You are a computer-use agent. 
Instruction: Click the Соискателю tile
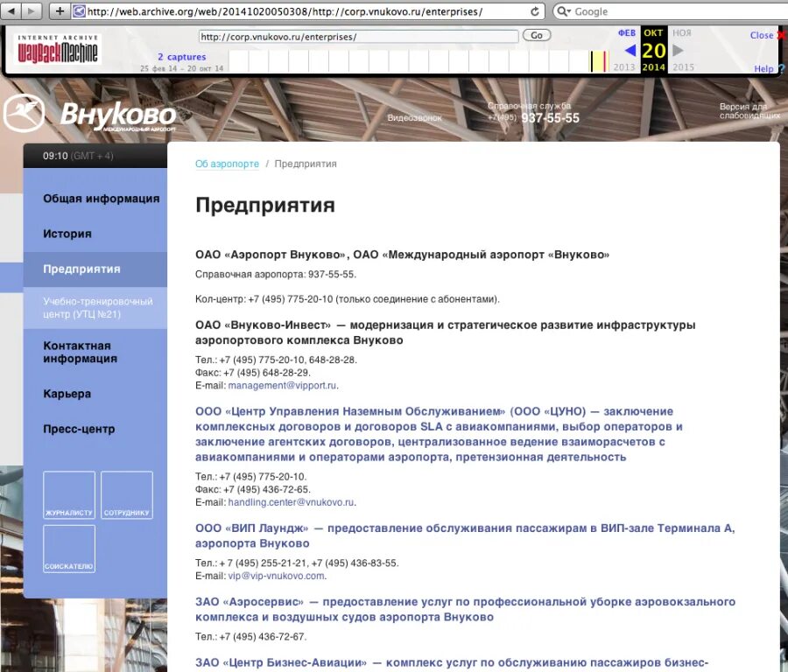point(69,549)
